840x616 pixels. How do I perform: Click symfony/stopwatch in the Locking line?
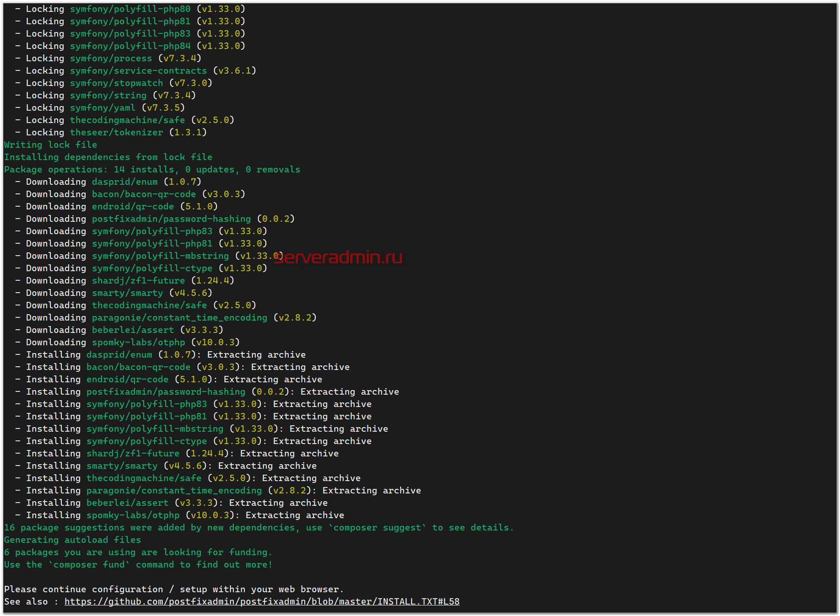pos(116,83)
